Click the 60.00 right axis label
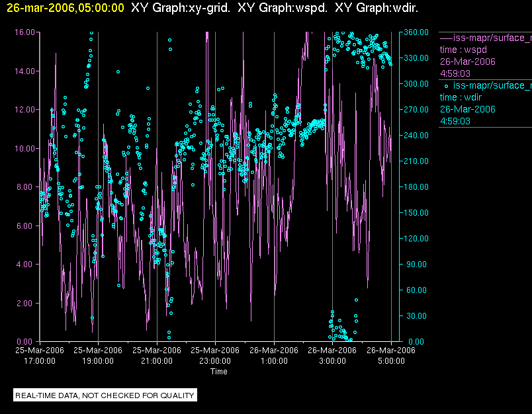532x414 pixels. point(416,290)
